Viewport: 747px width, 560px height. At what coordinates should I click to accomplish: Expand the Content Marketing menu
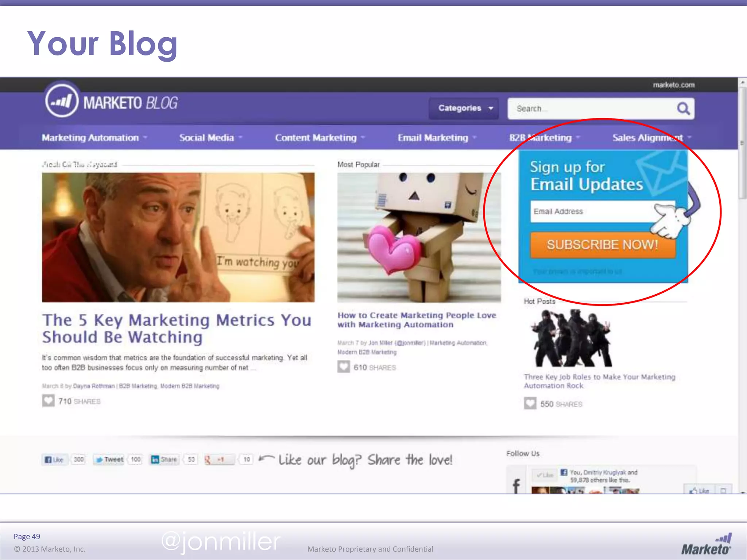click(x=320, y=138)
